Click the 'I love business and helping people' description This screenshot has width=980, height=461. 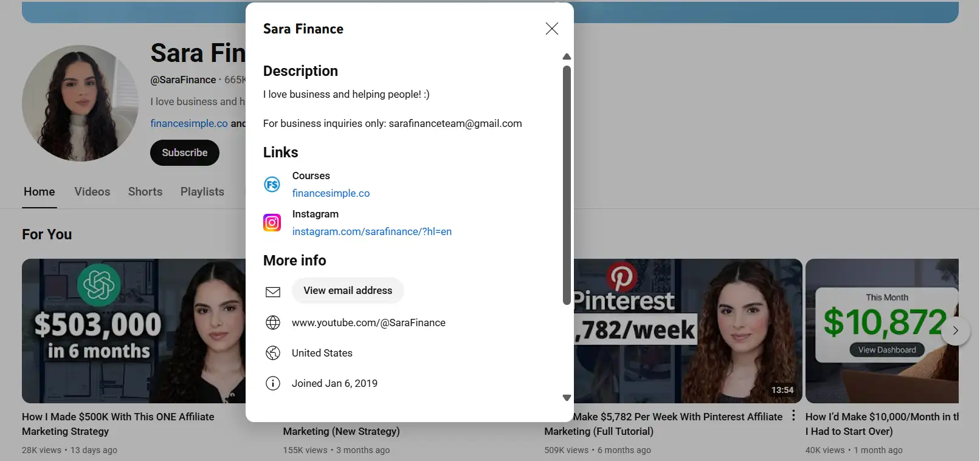(347, 94)
